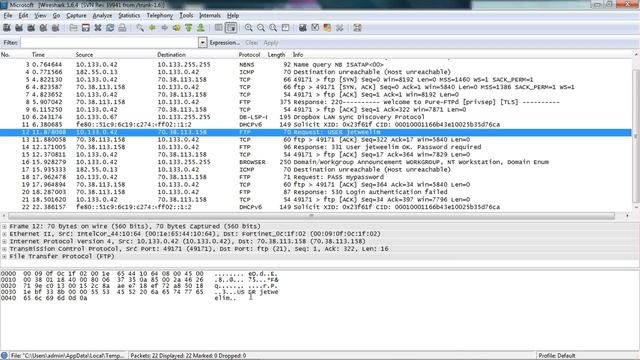Click the Clear filter button
Image resolution: width=640 pixels, height=360 pixels.
coord(251,42)
